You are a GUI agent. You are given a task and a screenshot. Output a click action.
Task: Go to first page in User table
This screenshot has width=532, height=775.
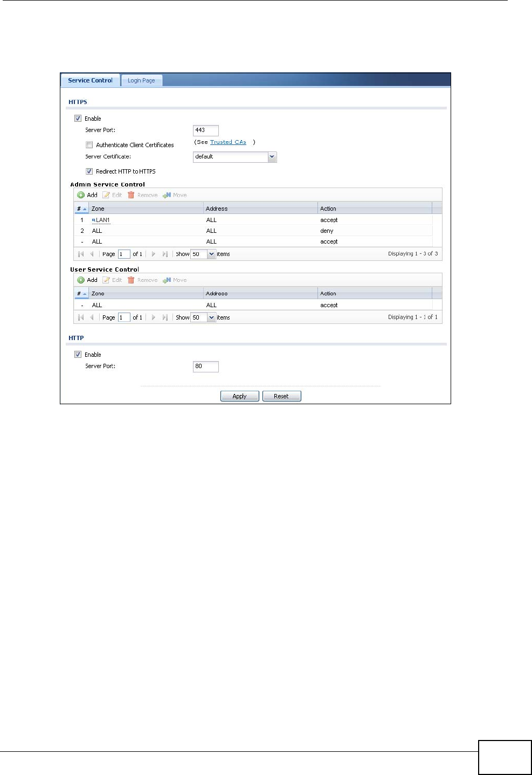pos(81,317)
